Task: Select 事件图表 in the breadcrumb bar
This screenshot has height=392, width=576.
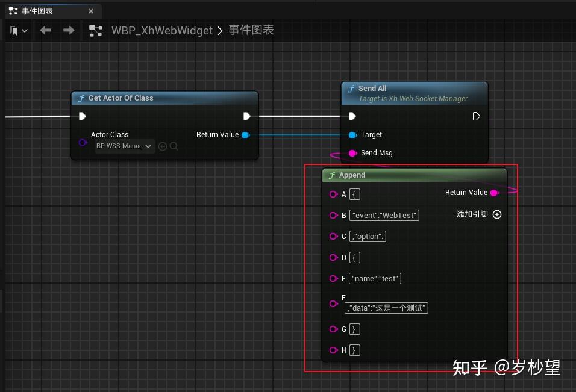Action: [252, 30]
